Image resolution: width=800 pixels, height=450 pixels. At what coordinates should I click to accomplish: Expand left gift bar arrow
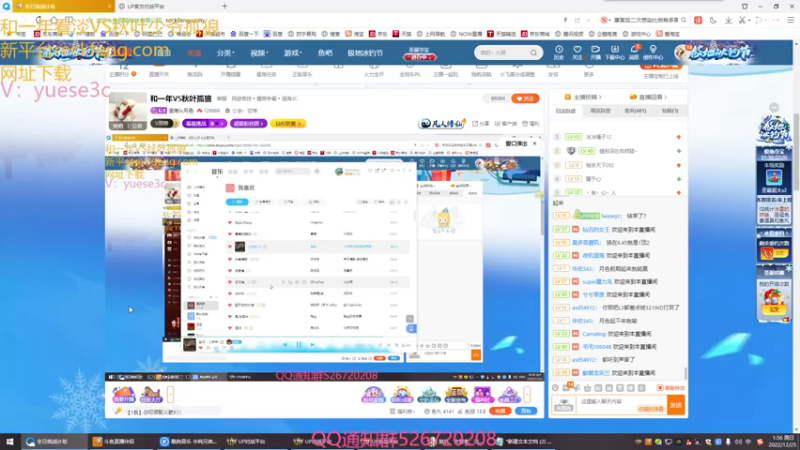(x=170, y=394)
